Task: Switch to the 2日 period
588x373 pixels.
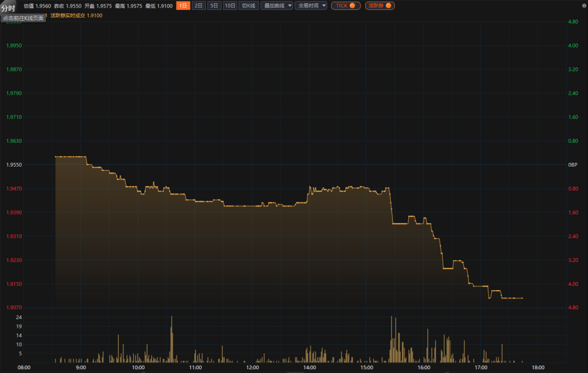Action: [199, 5]
